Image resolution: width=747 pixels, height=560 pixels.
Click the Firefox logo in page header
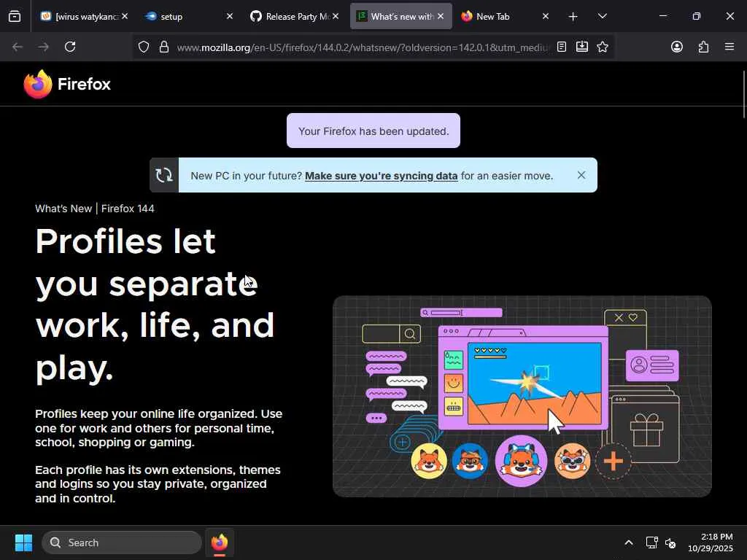pyautogui.click(x=67, y=84)
